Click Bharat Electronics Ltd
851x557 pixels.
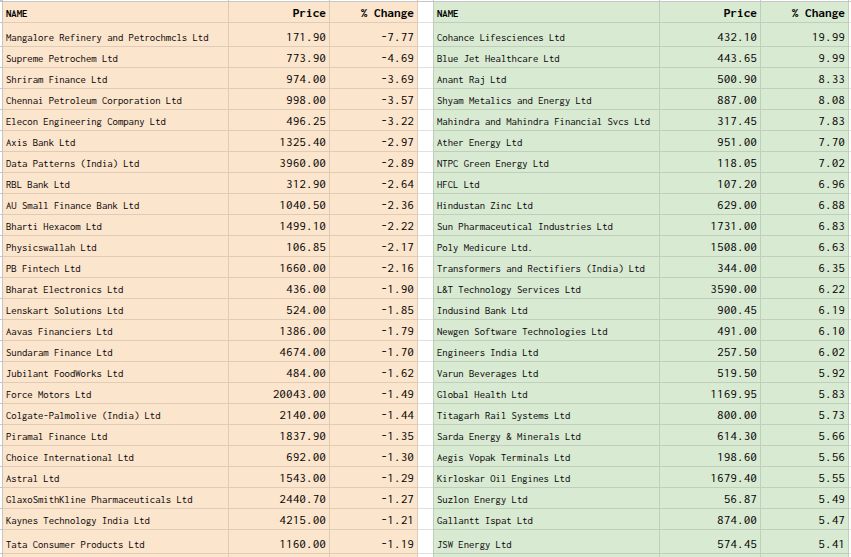pyautogui.click(x=65, y=289)
